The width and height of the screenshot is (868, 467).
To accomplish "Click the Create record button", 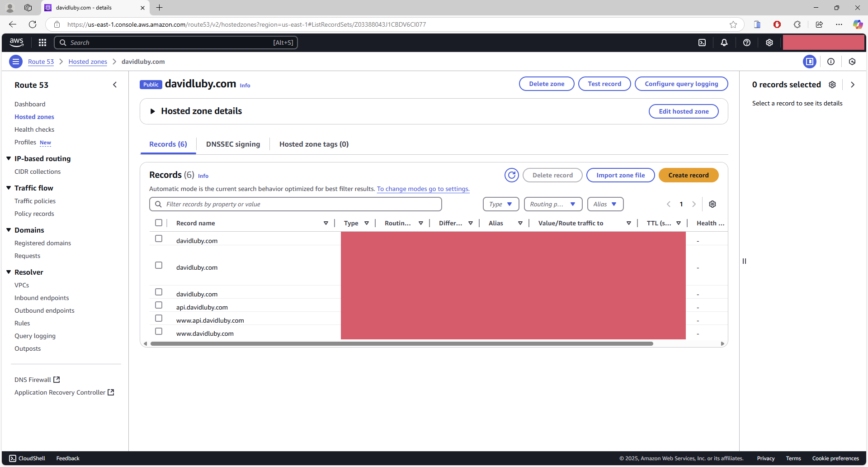I will pyautogui.click(x=688, y=175).
